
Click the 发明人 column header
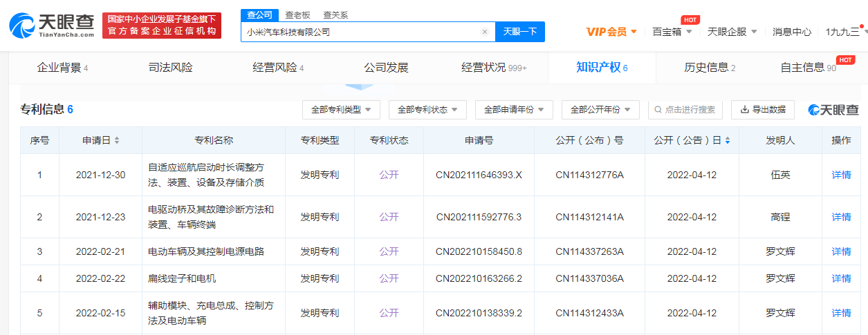(780, 140)
